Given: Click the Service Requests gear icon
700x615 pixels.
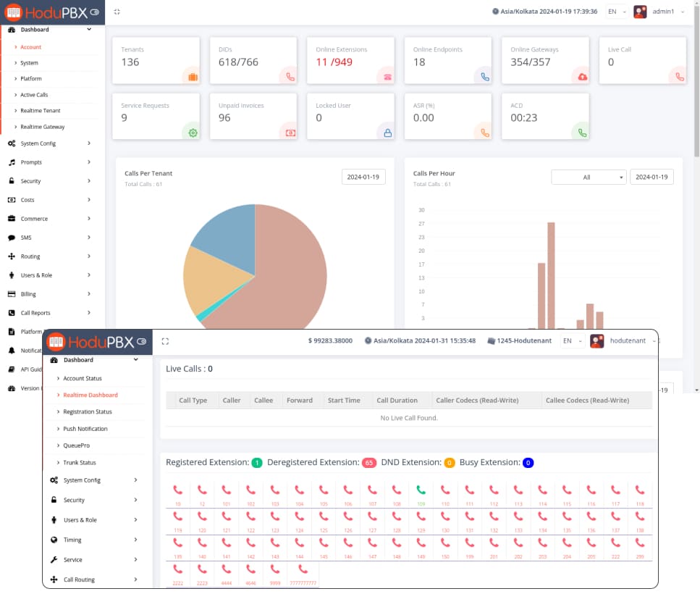Looking at the screenshot, I should point(193,133).
